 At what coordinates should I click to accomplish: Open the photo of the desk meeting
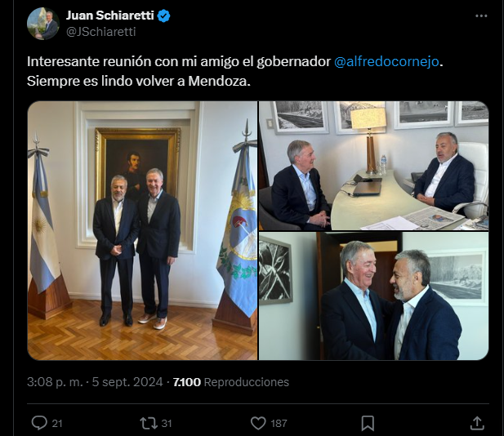(x=374, y=166)
